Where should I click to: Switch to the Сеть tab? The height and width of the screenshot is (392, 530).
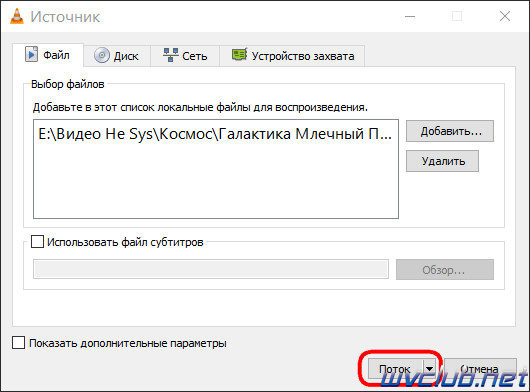click(x=185, y=56)
